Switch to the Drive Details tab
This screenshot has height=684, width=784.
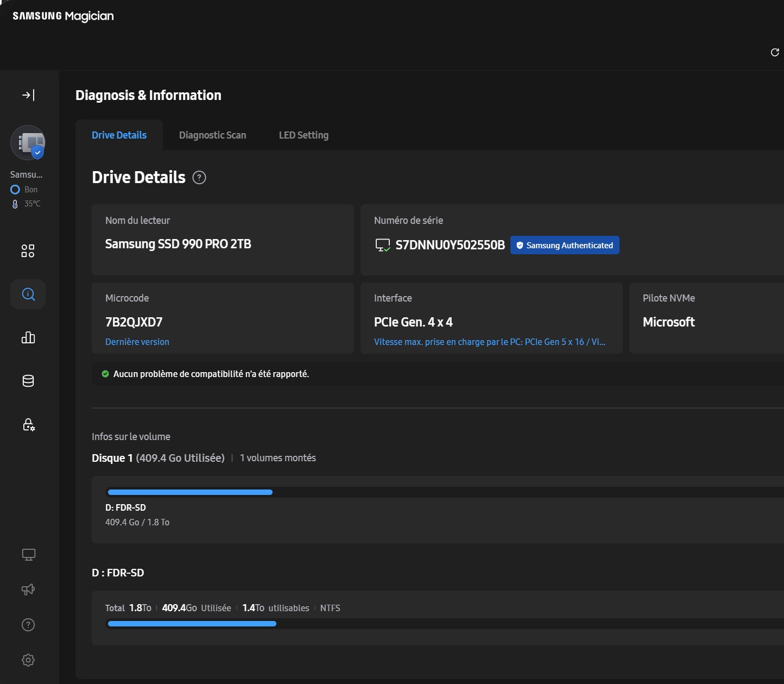tap(119, 135)
